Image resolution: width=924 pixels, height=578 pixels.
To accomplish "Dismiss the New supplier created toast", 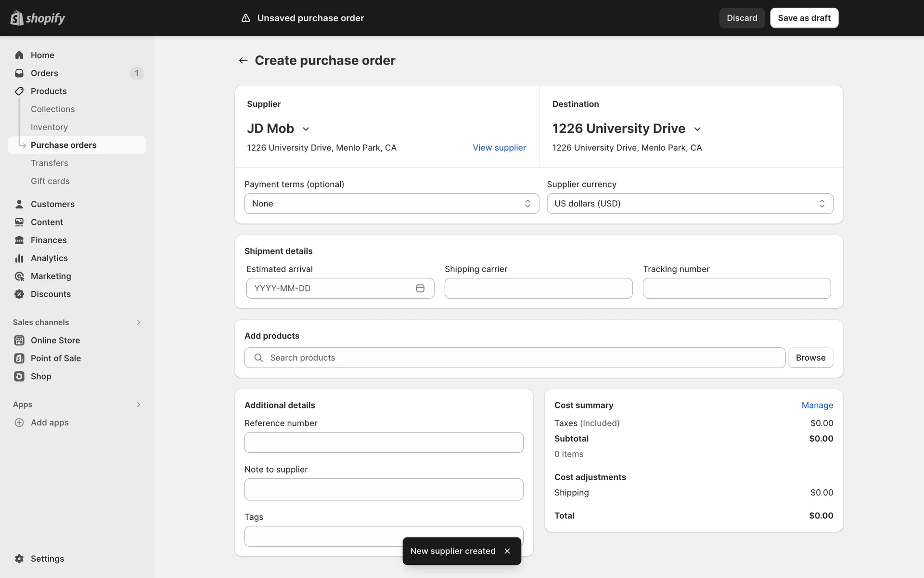I will 507,551.
